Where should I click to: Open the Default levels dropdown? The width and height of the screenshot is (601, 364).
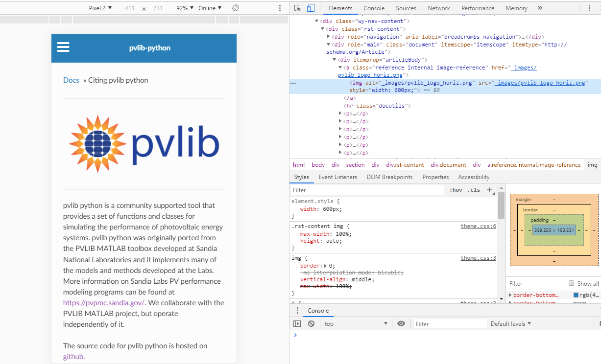[511, 323]
